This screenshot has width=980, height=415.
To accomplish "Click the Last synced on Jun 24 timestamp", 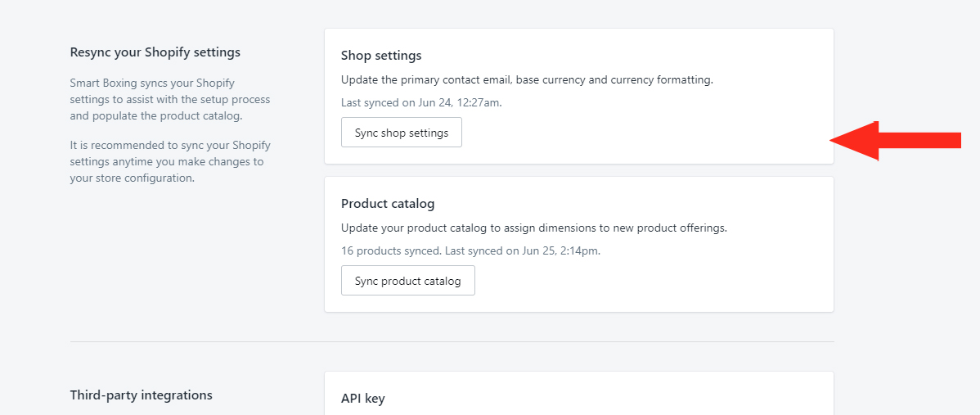I will (x=421, y=102).
